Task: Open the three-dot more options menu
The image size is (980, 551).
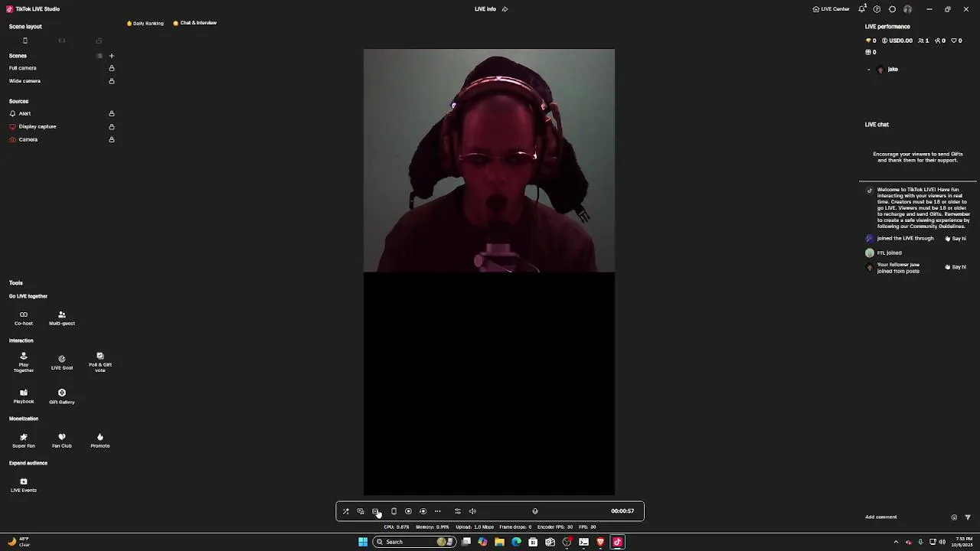Action: pos(438,511)
